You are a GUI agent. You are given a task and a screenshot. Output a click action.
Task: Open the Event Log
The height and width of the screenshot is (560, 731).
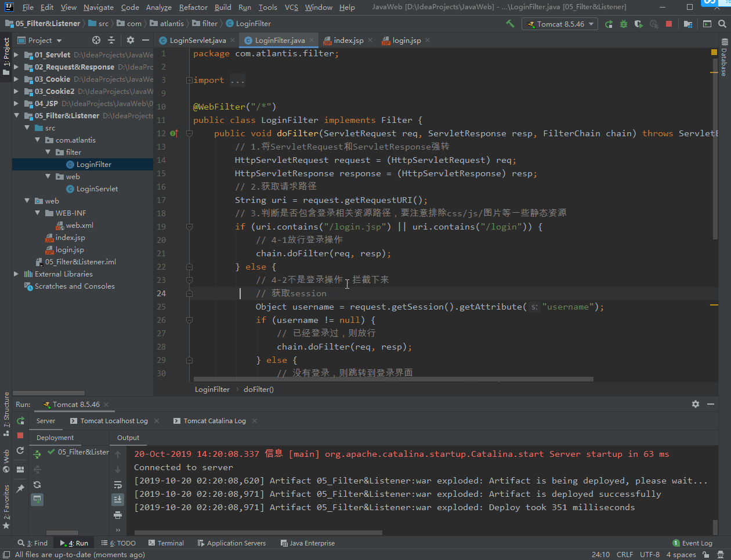coord(692,543)
